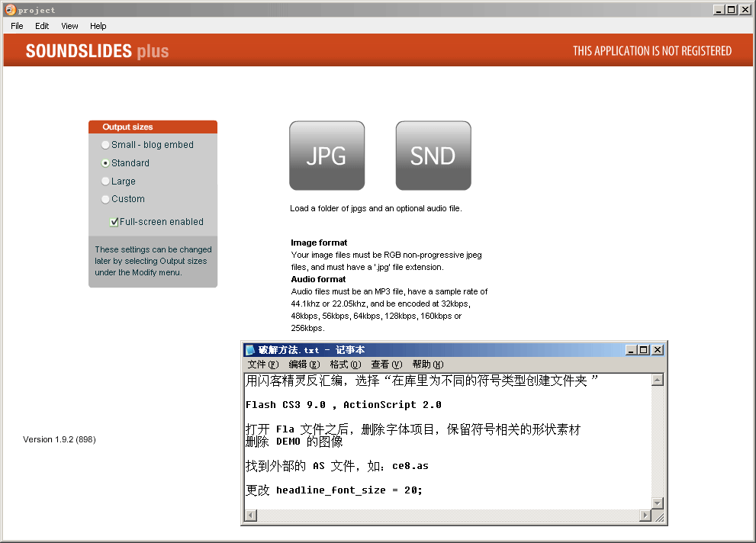
Task: Minimize the project window
Action: (719, 10)
